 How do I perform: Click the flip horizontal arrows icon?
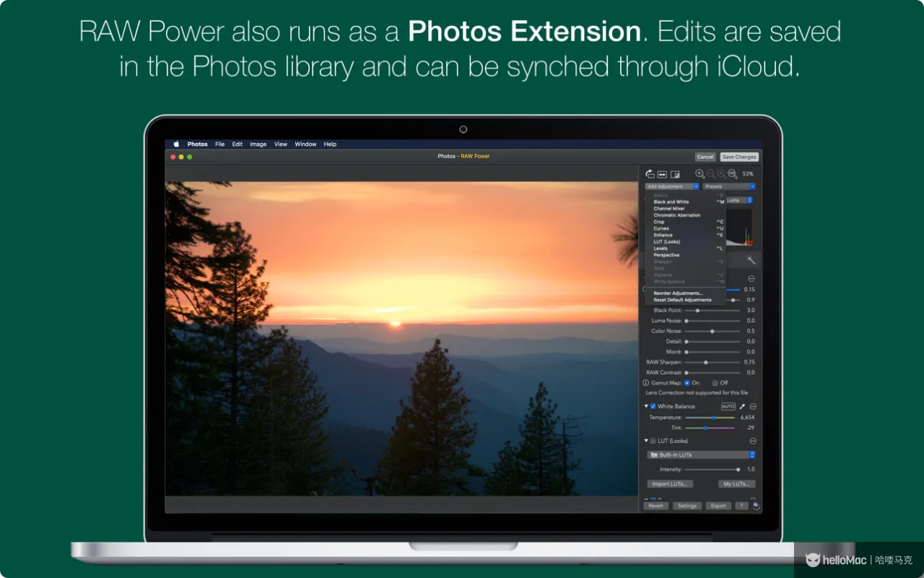coord(662,174)
